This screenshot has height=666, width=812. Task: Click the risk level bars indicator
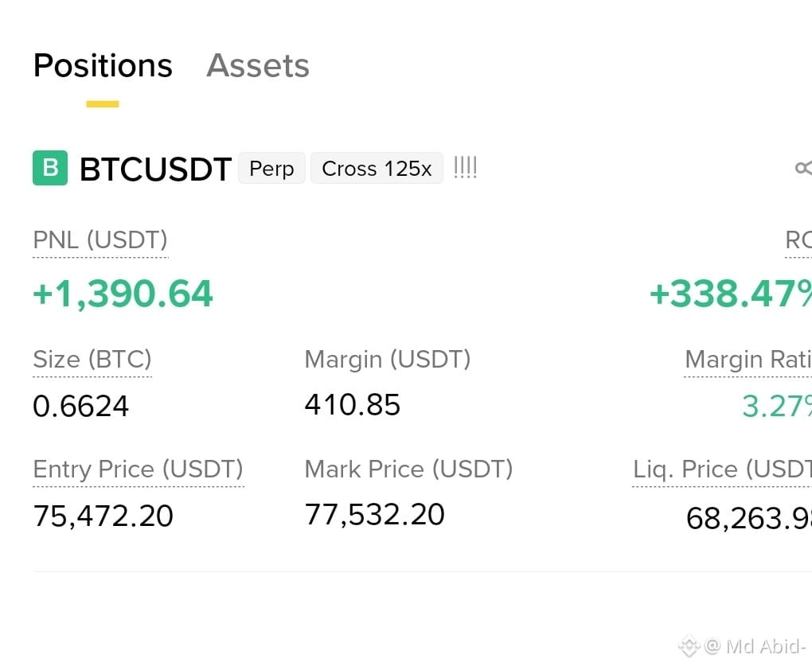click(465, 168)
